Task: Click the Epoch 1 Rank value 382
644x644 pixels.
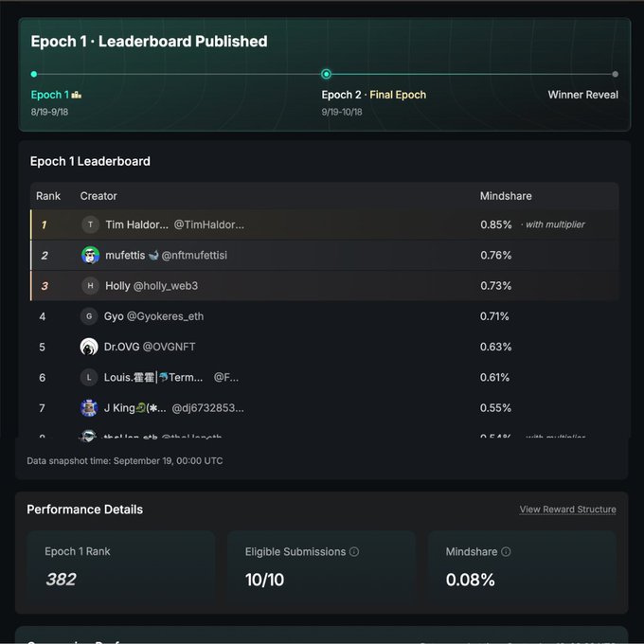Action: point(61,580)
